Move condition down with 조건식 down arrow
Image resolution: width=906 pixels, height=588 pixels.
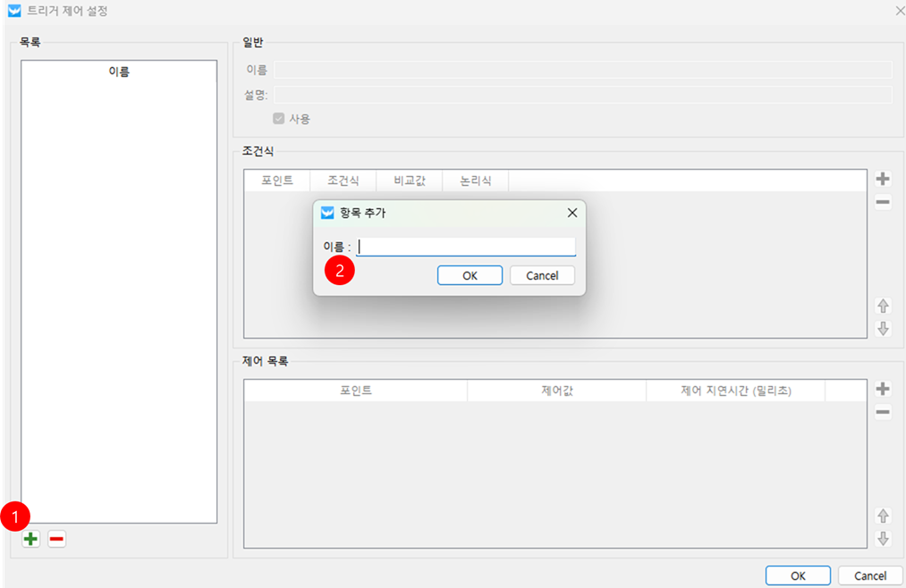click(883, 328)
